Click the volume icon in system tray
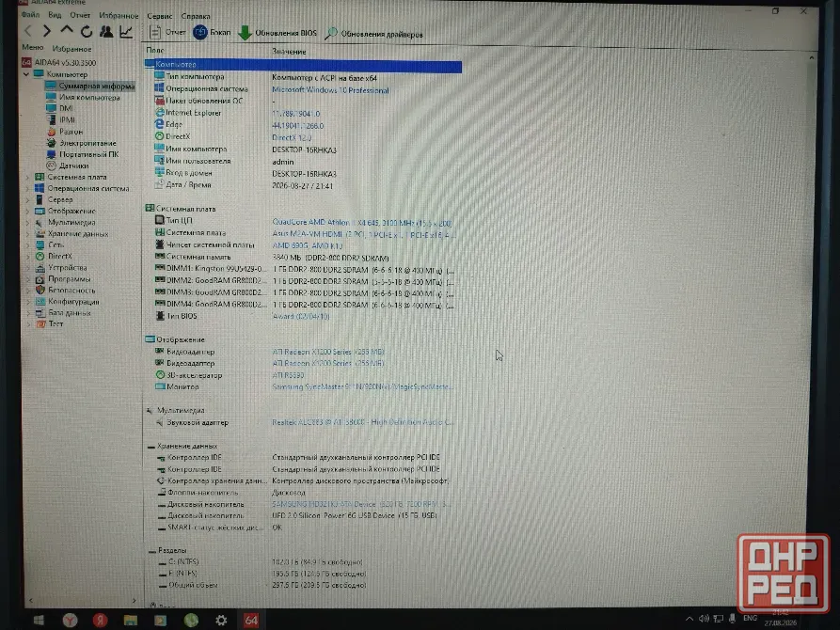 [704, 619]
